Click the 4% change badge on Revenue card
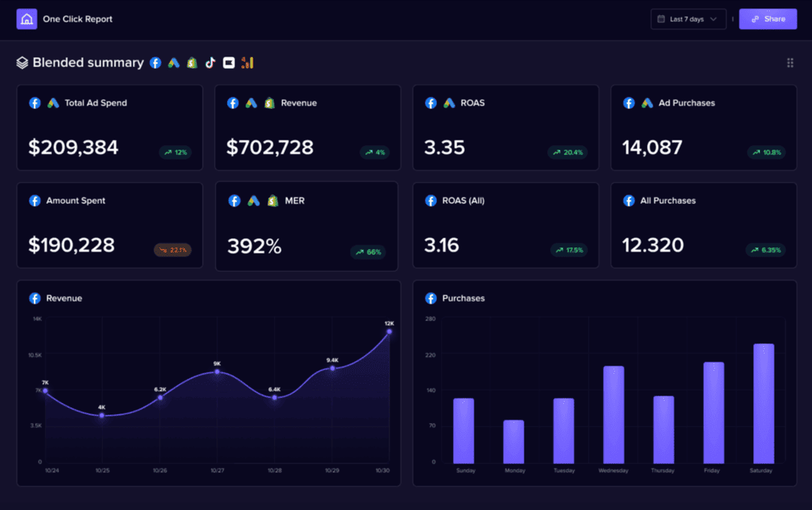 point(375,153)
